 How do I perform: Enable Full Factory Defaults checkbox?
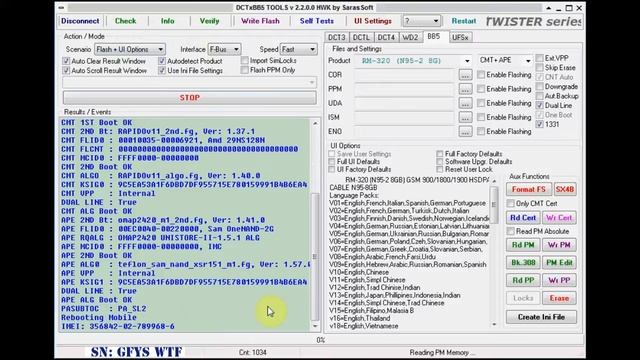tap(440, 154)
